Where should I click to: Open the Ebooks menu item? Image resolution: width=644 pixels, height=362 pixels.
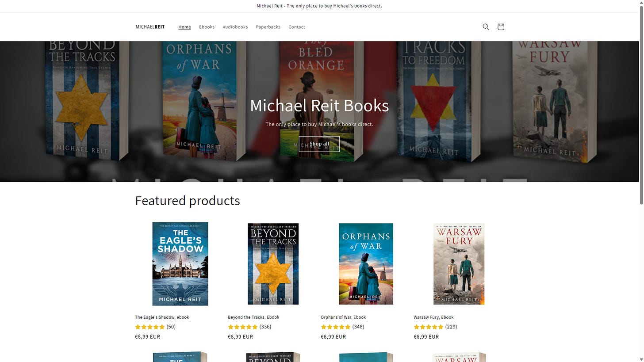click(207, 27)
